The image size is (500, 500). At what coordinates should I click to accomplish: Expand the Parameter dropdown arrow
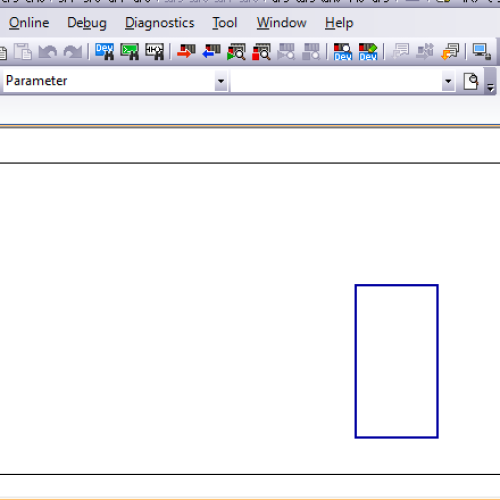tap(221, 81)
